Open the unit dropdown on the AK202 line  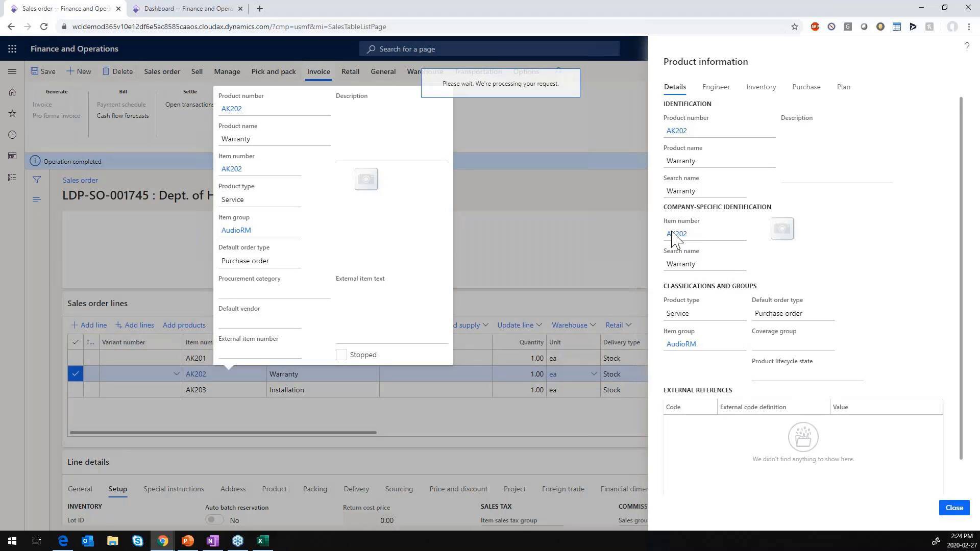594,373
